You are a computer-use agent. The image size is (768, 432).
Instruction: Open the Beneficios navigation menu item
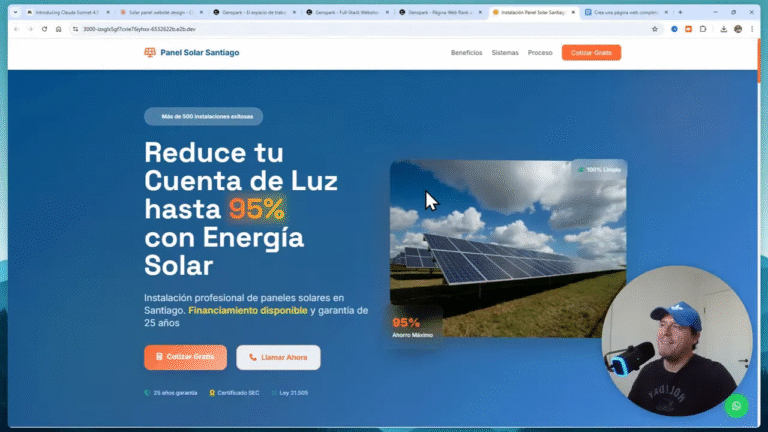coord(466,53)
